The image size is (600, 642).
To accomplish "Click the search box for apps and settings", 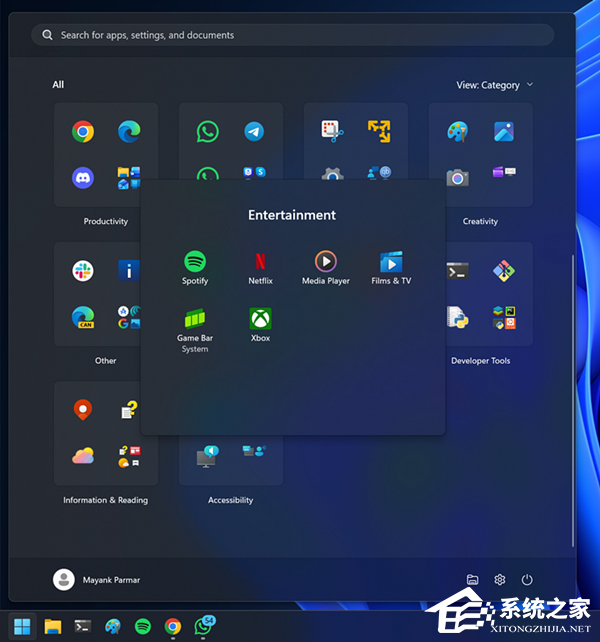I will (292, 35).
